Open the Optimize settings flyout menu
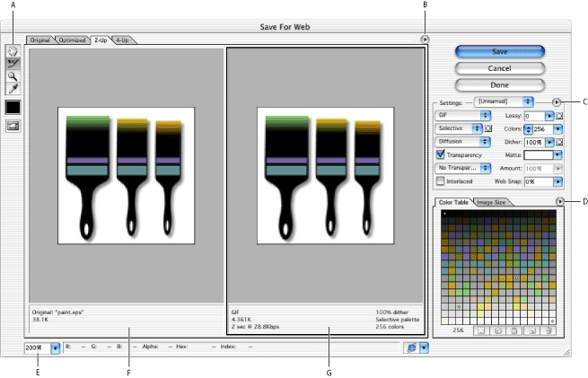588x378 pixels. click(x=557, y=102)
